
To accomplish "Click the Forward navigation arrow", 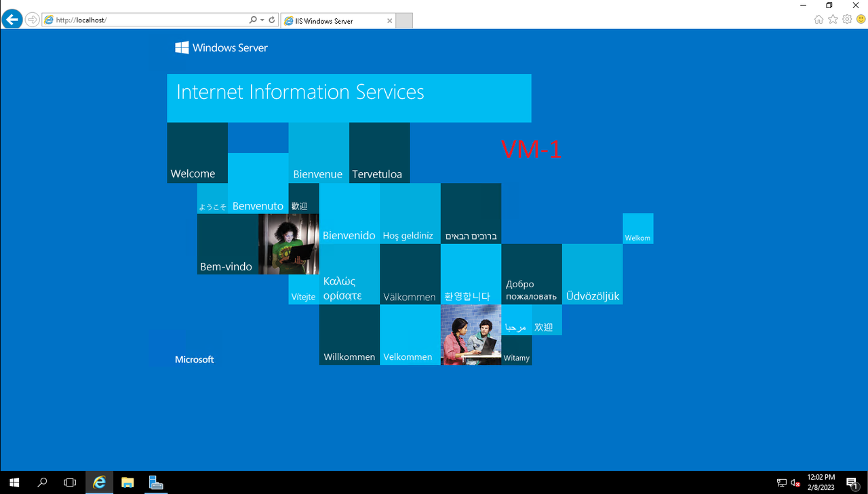I will [32, 19].
